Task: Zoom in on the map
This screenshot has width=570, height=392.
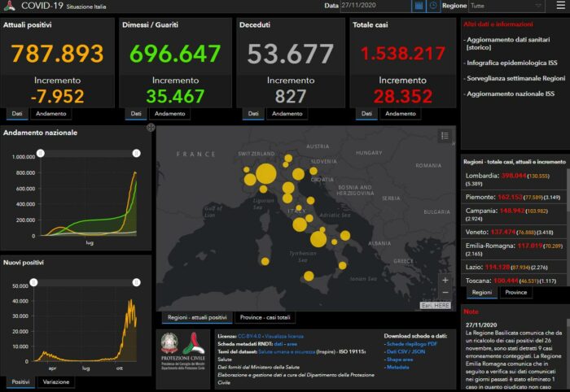Action: coord(445,281)
